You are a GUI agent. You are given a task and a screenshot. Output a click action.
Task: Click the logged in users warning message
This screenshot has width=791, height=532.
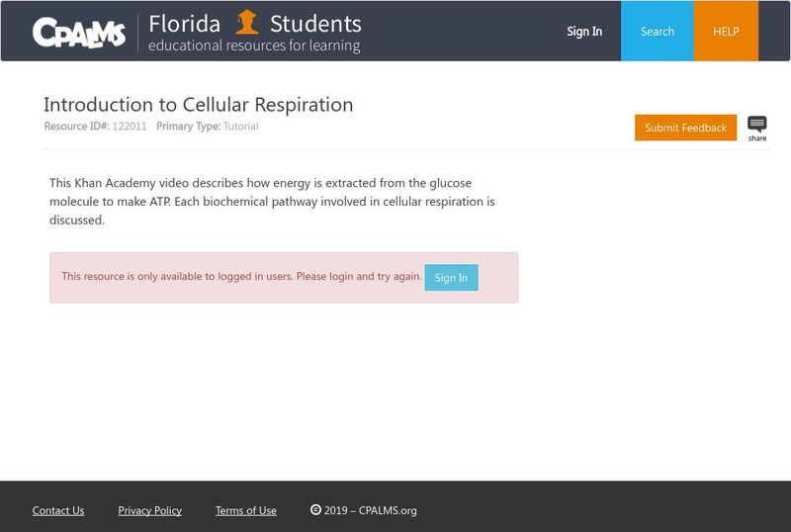[x=241, y=277]
